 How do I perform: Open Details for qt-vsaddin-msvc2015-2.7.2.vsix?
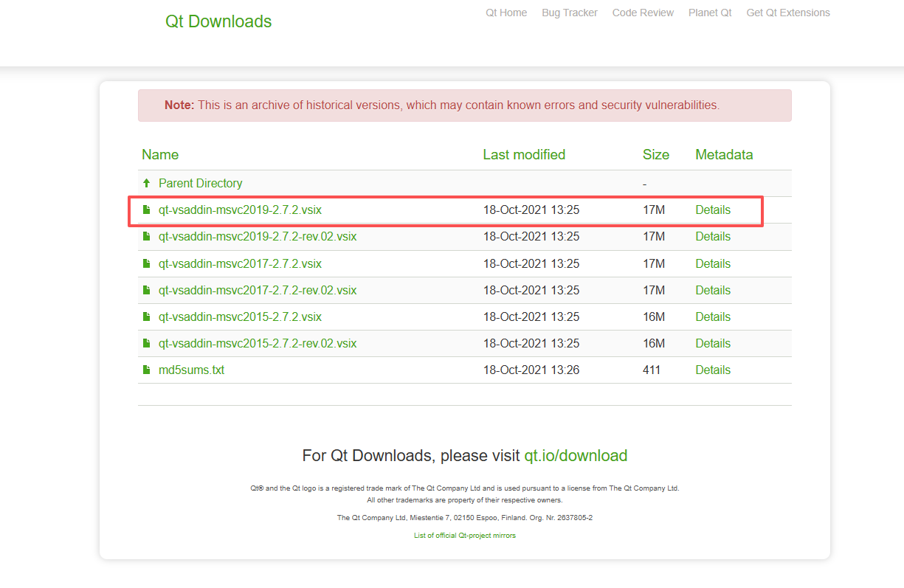point(713,317)
